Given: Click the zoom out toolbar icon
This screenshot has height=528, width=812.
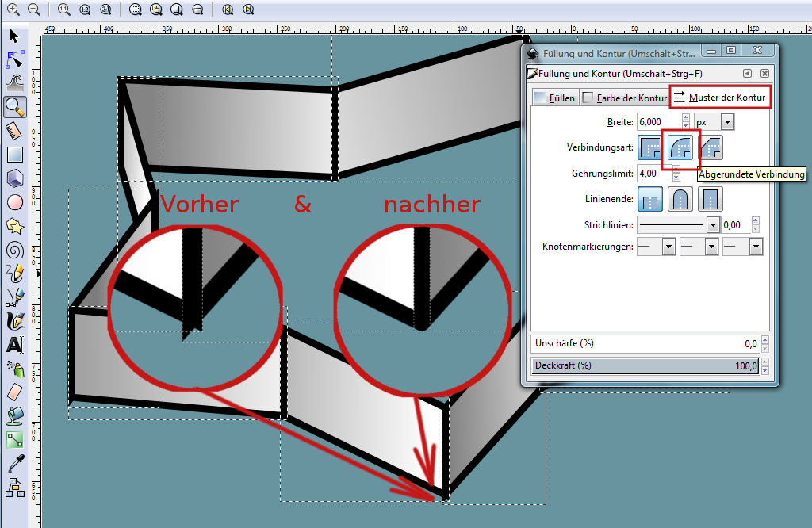Looking at the screenshot, I should coord(33,10).
